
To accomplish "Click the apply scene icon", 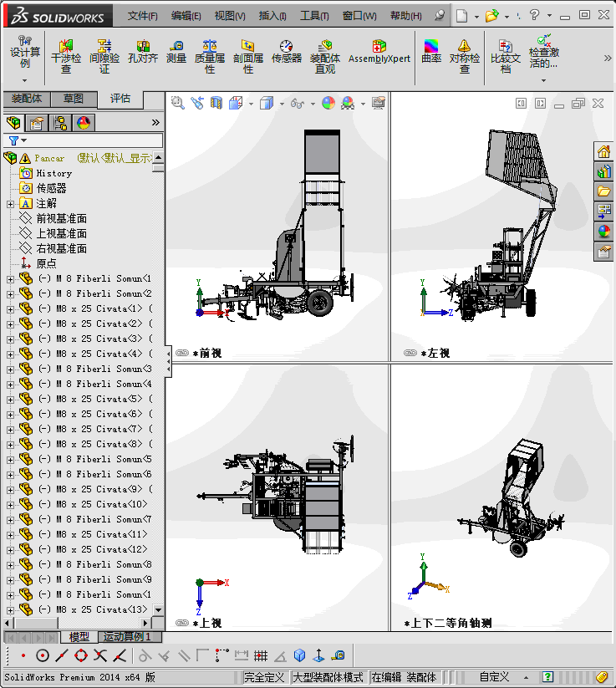I will (348, 103).
